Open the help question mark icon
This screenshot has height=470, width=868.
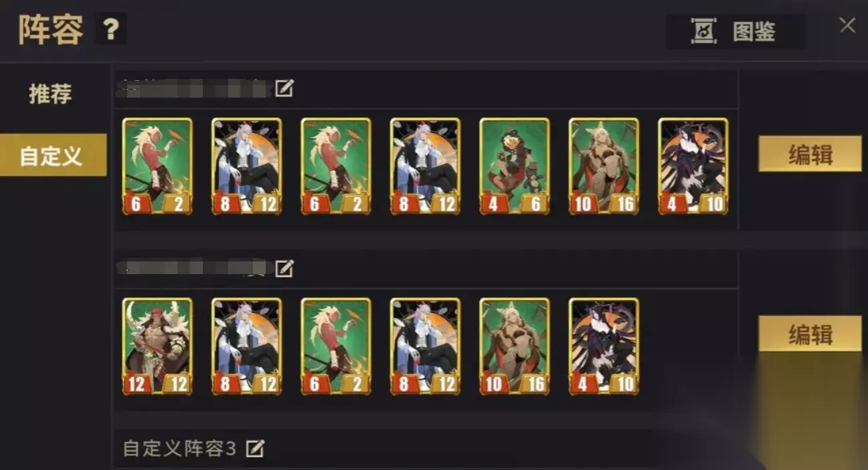point(111,29)
